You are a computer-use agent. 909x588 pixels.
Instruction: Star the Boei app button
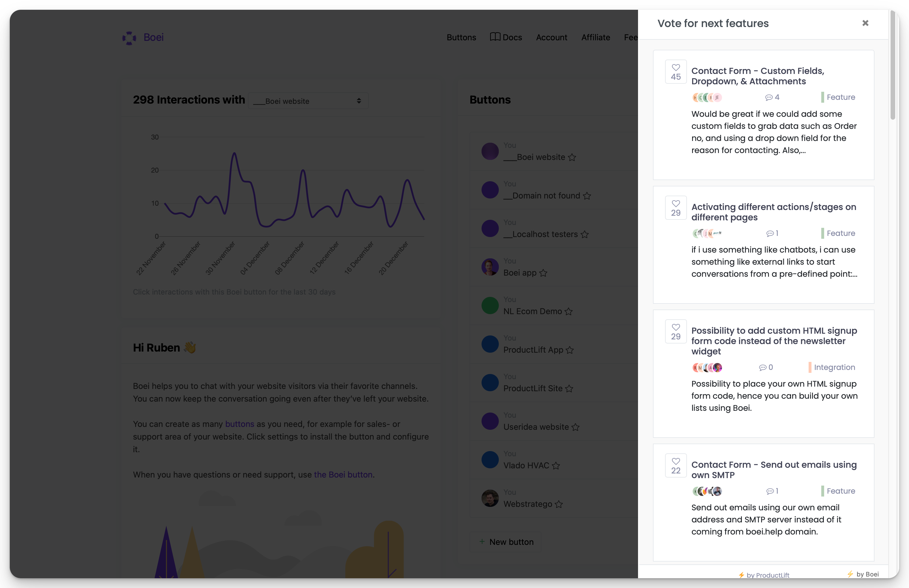point(543,273)
